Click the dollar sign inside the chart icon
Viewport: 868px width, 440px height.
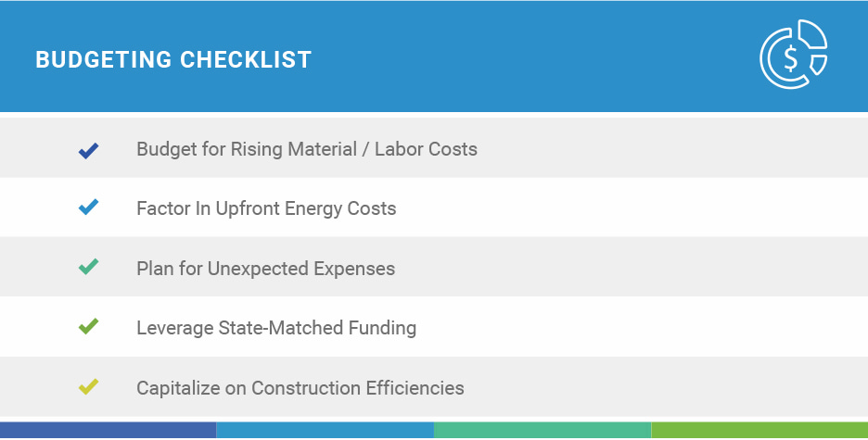click(x=790, y=58)
